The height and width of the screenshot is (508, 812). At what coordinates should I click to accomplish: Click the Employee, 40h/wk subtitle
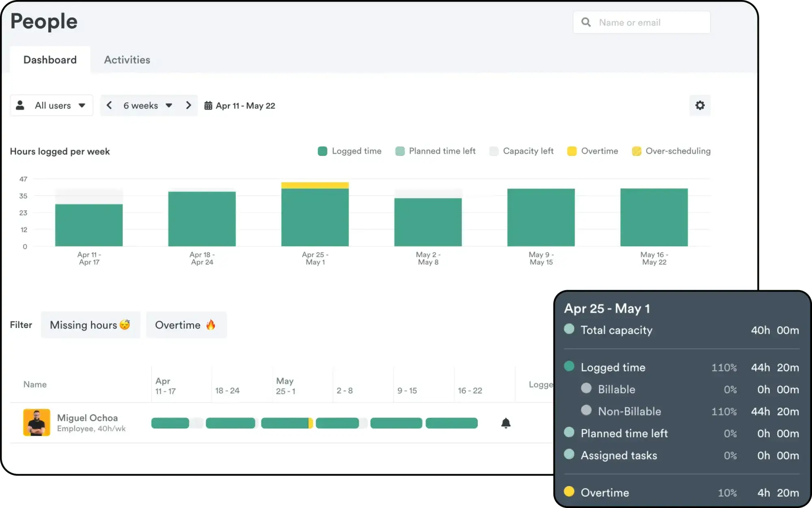pyautogui.click(x=91, y=429)
